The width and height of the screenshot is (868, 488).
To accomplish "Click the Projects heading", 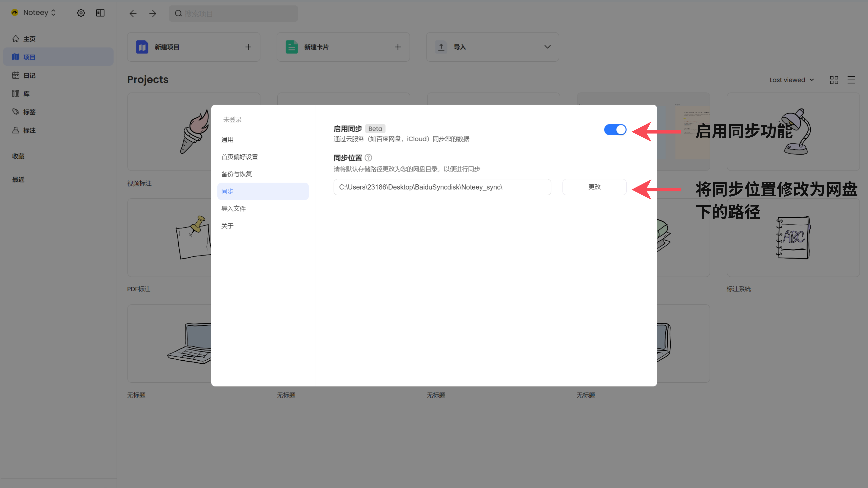I will click(148, 80).
